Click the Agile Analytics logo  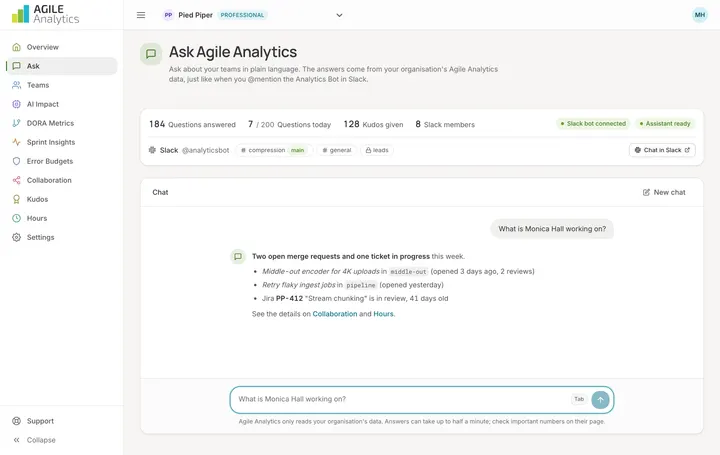(45, 14)
